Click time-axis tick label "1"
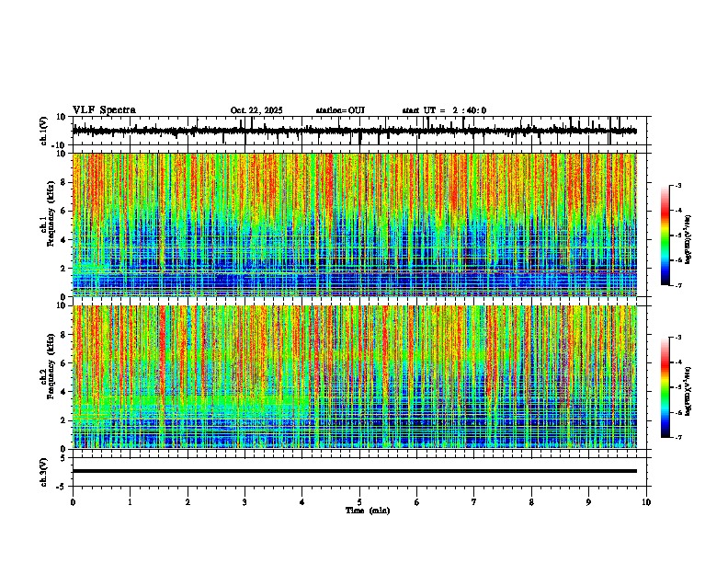 130,502
